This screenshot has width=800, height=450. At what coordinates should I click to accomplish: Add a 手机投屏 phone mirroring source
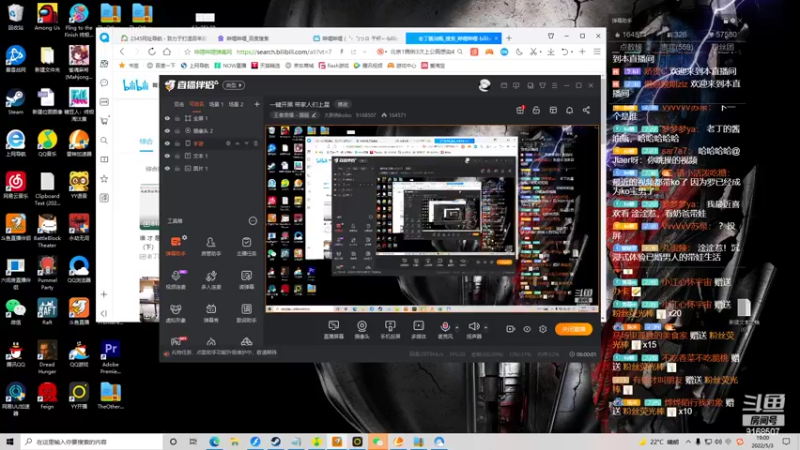tap(390, 330)
